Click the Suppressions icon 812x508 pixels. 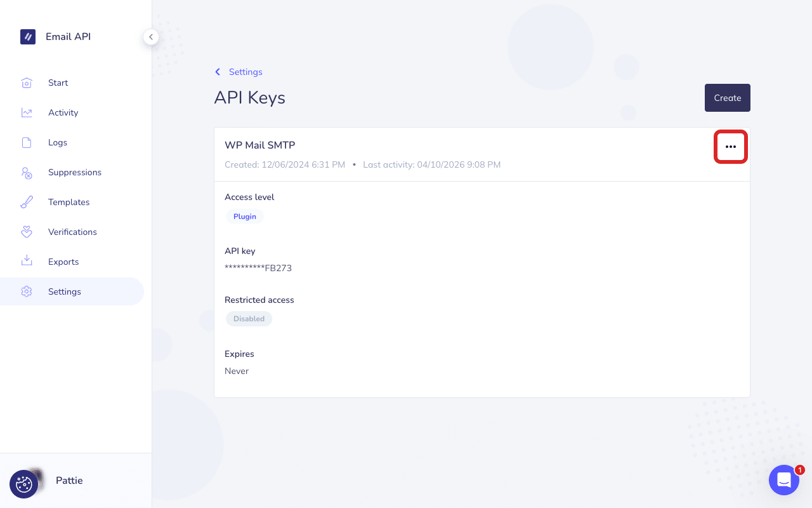(x=27, y=172)
